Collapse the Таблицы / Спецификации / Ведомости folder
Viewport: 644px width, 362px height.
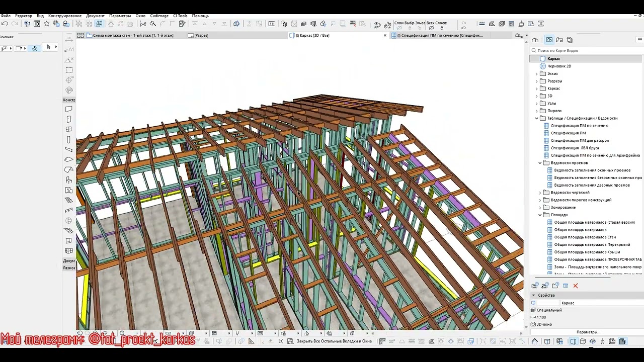pyautogui.click(x=537, y=118)
